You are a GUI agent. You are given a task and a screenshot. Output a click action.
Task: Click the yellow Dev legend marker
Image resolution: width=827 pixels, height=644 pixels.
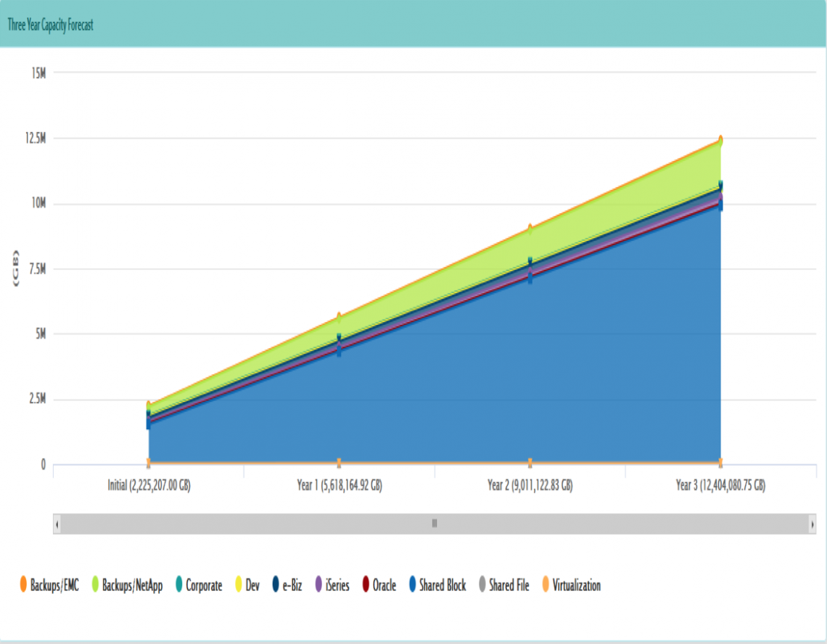click(x=238, y=585)
